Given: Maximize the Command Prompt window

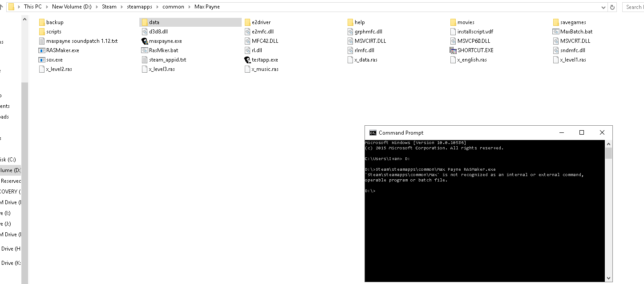Looking at the screenshot, I should click(582, 132).
